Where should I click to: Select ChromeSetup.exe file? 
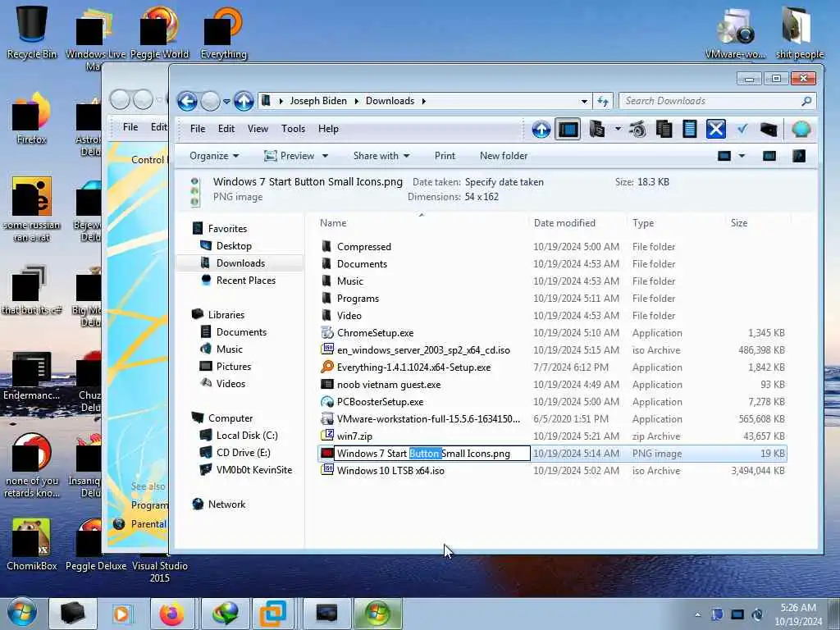click(552, 333)
